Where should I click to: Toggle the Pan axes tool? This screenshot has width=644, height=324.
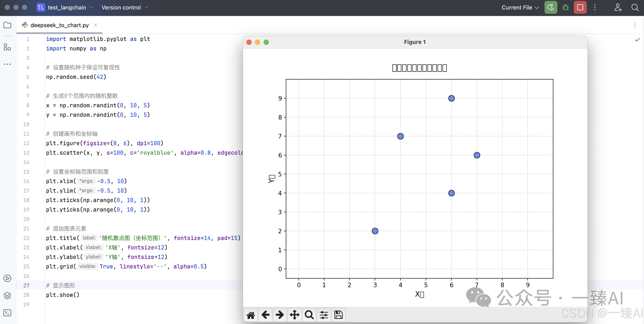click(x=294, y=315)
